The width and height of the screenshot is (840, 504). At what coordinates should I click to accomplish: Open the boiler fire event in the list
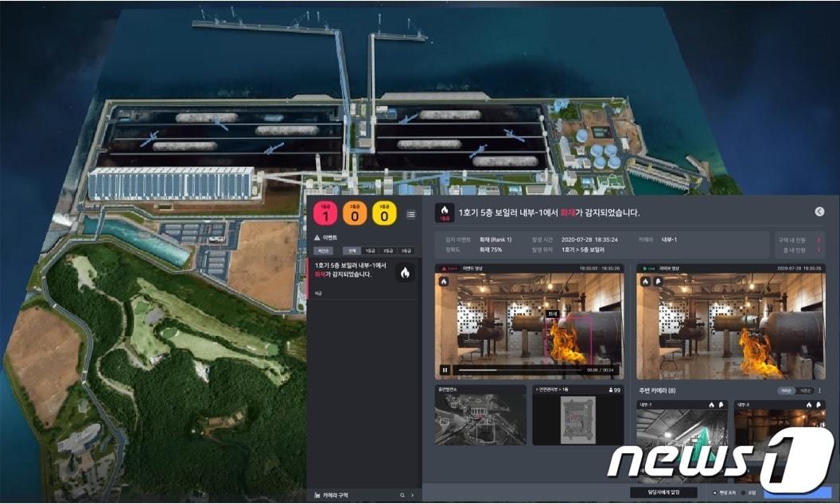(364, 278)
